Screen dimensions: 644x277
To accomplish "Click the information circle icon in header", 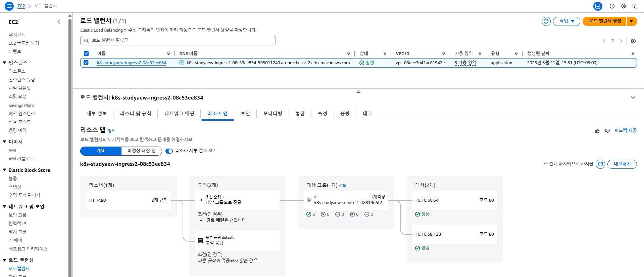I will point(612,6).
